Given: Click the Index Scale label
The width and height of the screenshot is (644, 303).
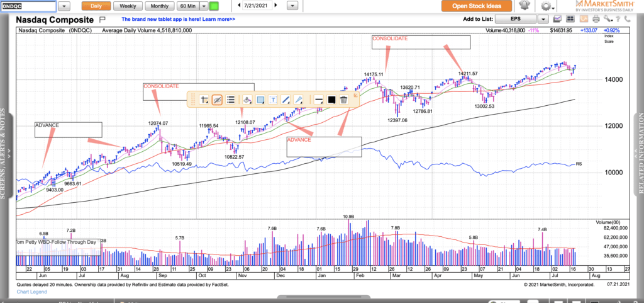Looking at the screenshot, I should click(608, 39).
